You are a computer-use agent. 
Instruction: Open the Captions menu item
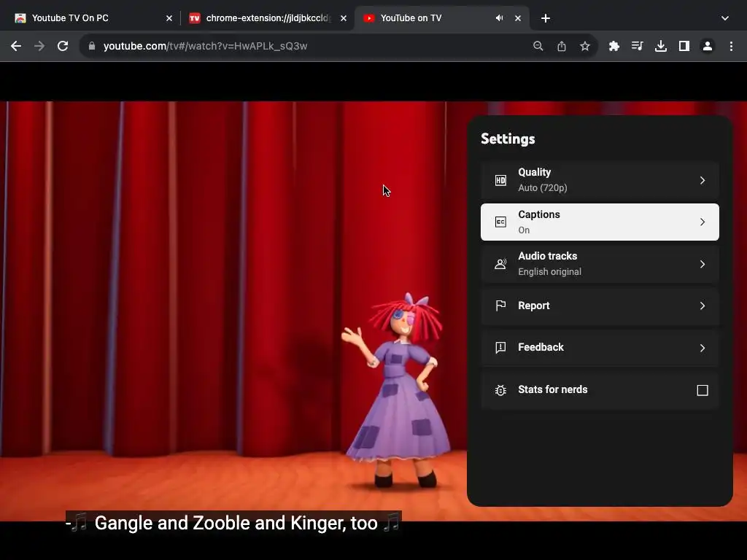(600, 222)
